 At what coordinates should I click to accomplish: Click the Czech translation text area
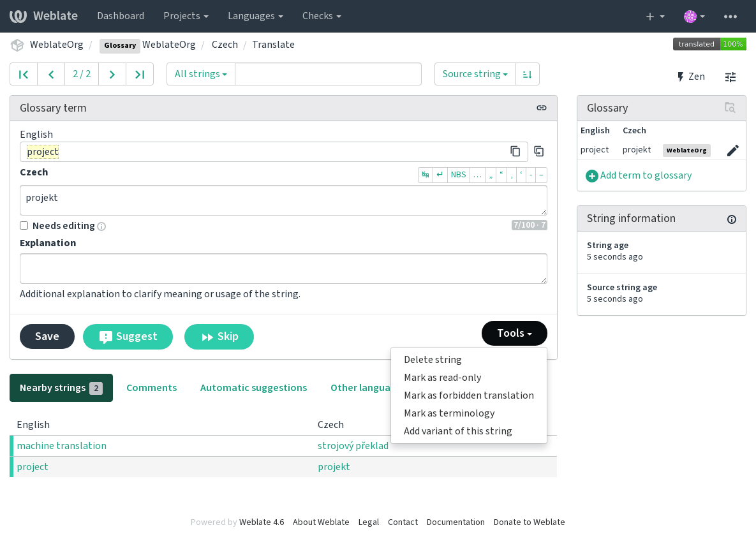click(283, 200)
